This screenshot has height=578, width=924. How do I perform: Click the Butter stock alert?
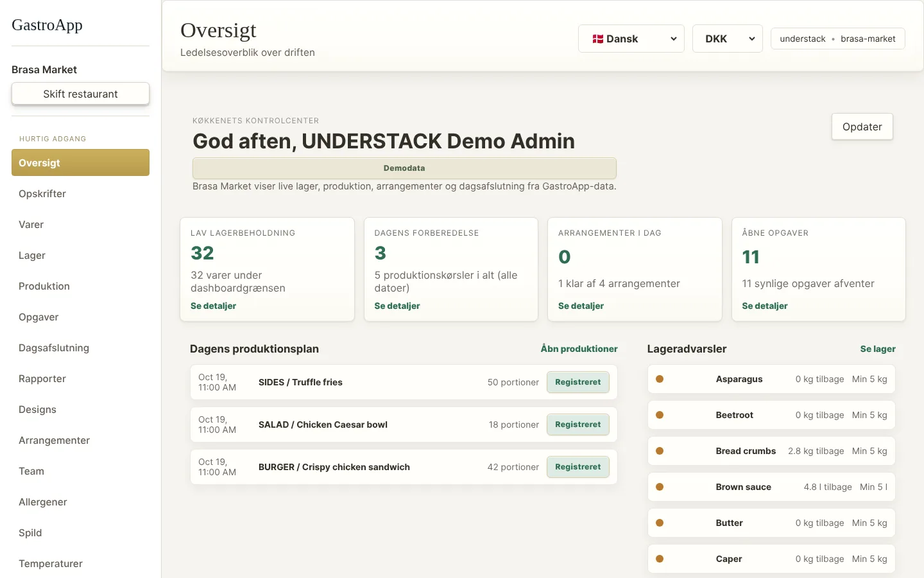[x=771, y=523]
